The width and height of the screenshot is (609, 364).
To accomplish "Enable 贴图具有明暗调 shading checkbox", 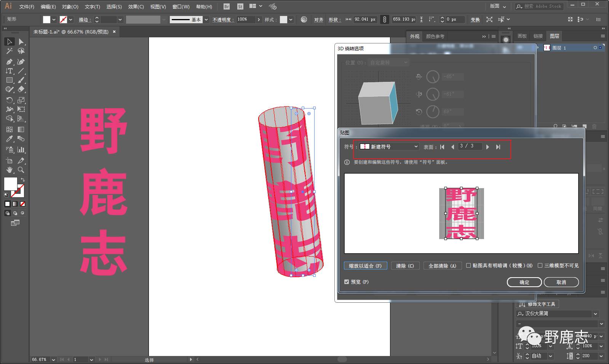I will tap(468, 266).
